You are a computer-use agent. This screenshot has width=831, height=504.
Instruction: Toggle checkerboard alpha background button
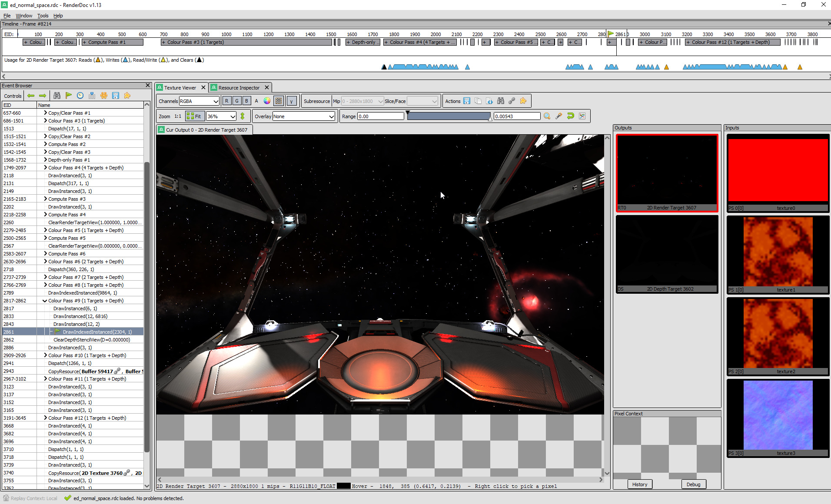[x=279, y=101]
